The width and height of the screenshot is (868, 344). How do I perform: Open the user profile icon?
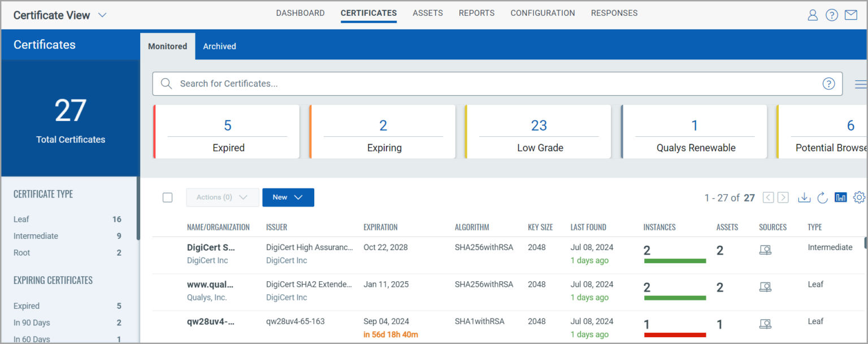click(x=813, y=15)
